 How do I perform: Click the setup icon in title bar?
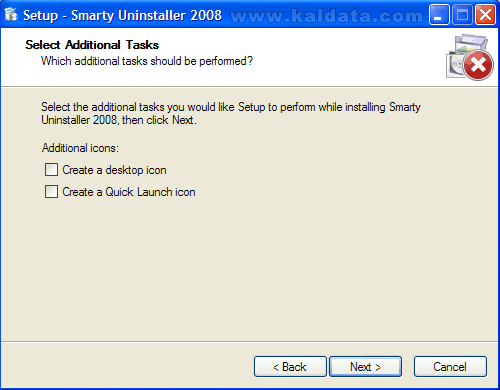pyautogui.click(x=11, y=15)
